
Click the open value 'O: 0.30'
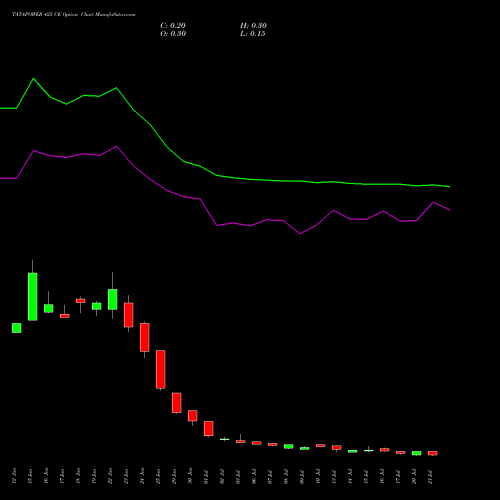pos(173,34)
